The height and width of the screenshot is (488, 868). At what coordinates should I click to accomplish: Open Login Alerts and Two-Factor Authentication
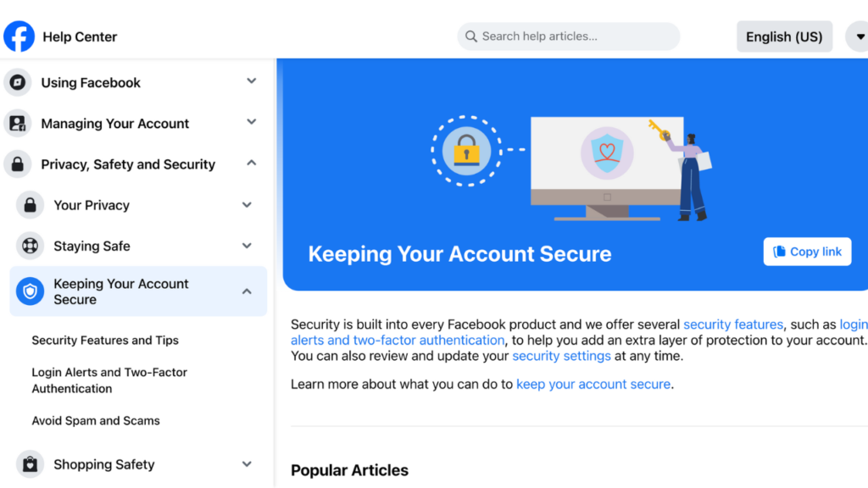click(x=109, y=380)
